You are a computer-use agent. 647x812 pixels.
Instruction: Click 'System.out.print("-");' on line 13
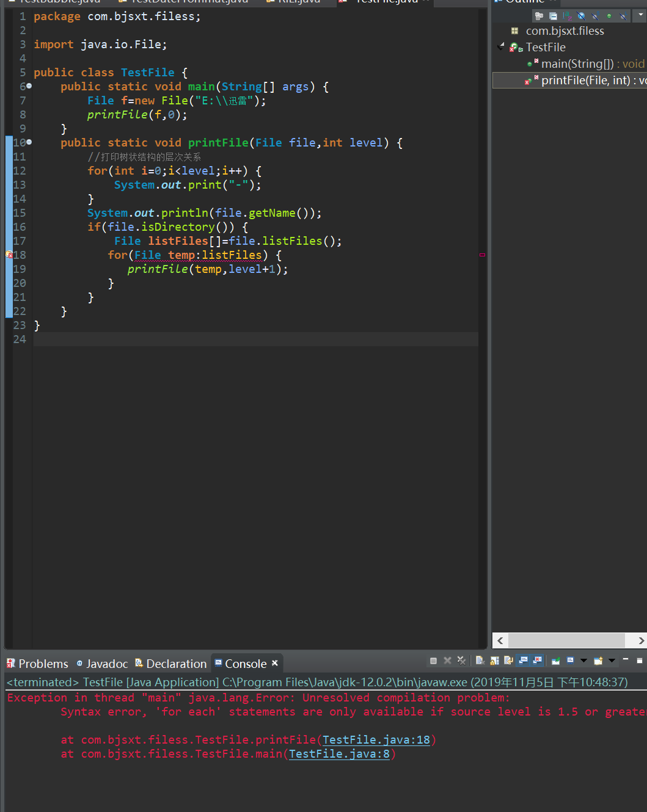click(188, 185)
